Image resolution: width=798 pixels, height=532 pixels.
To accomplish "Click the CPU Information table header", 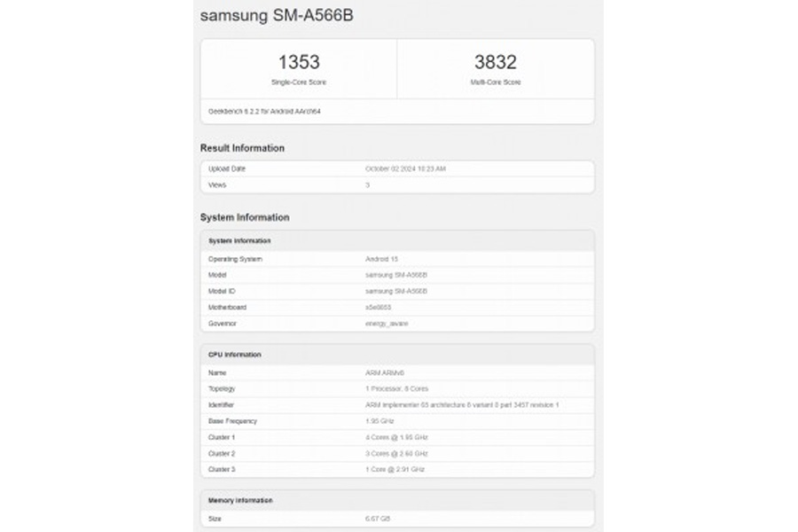I will (235, 355).
